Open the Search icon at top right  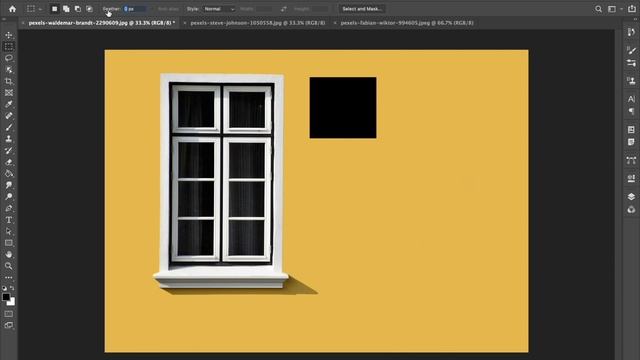pyautogui.click(x=598, y=9)
